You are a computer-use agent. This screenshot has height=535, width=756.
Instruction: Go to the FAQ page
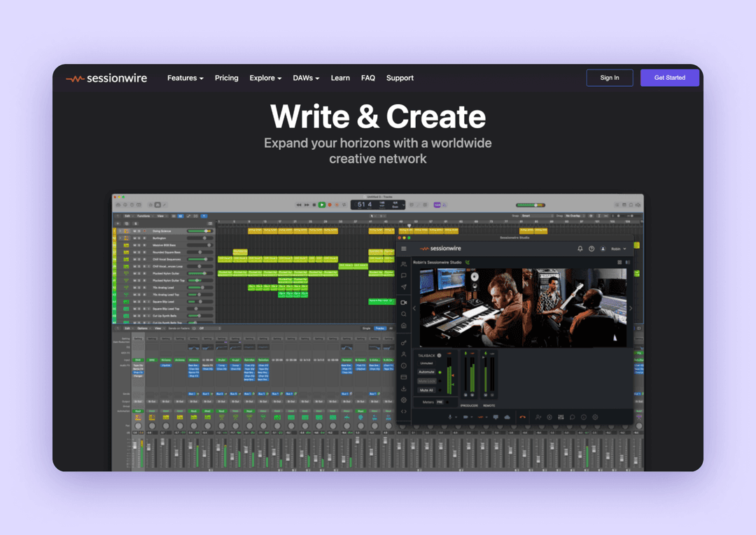(368, 78)
